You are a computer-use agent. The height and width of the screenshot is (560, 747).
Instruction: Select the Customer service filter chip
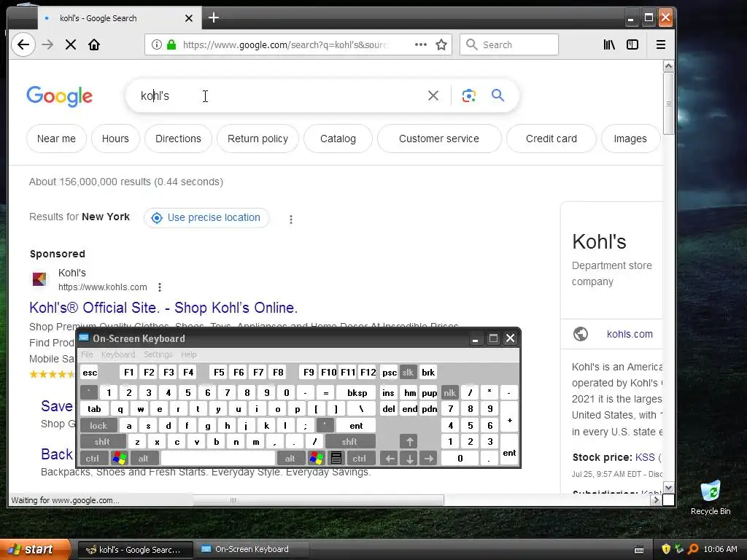[x=438, y=139]
